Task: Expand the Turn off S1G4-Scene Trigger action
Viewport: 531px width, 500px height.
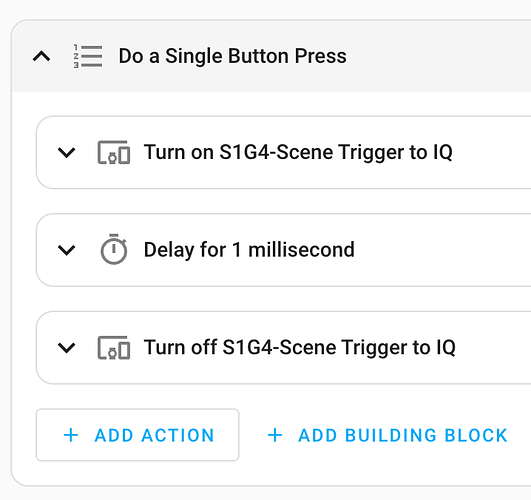Action: (x=66, y=348)
